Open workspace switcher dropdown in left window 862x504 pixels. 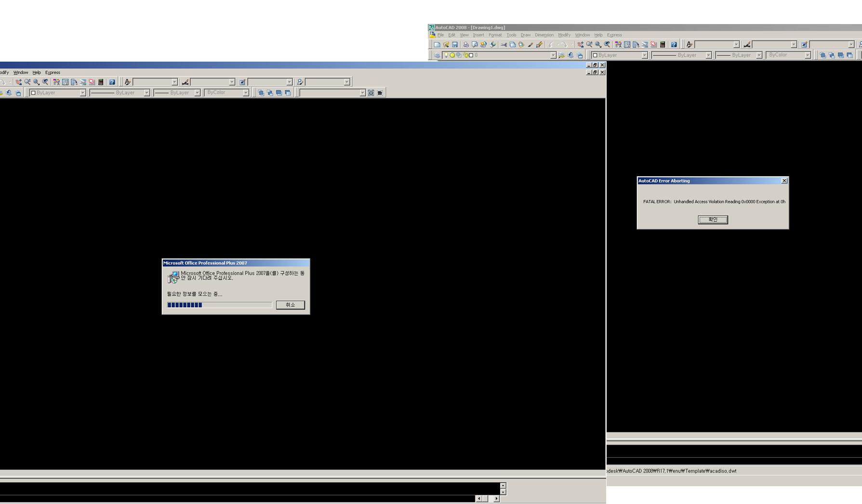pyautogui.click(x=363, y=93)
